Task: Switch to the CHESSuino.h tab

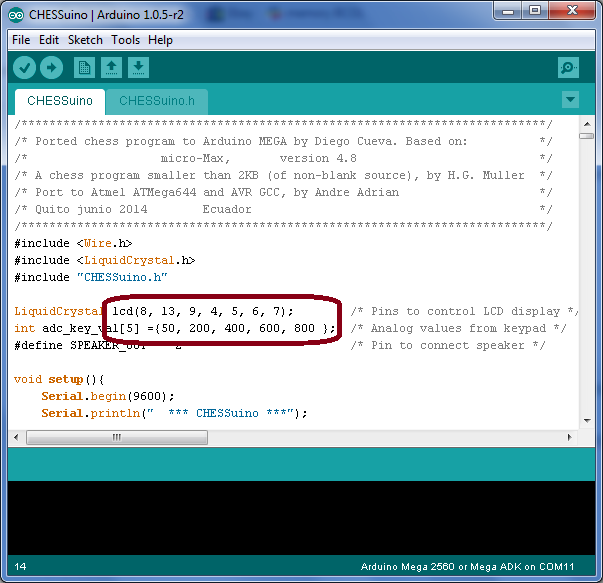Action: pos(157,101)
